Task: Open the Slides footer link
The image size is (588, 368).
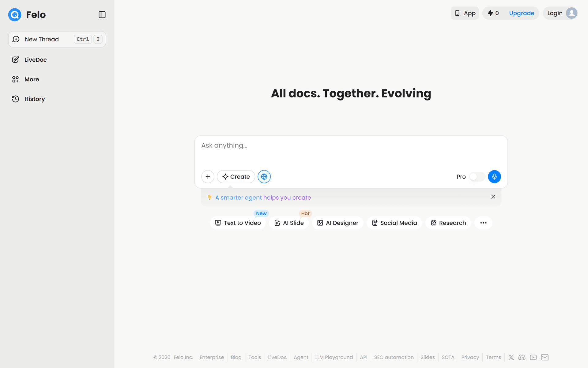Action: (x=428, y=357)
